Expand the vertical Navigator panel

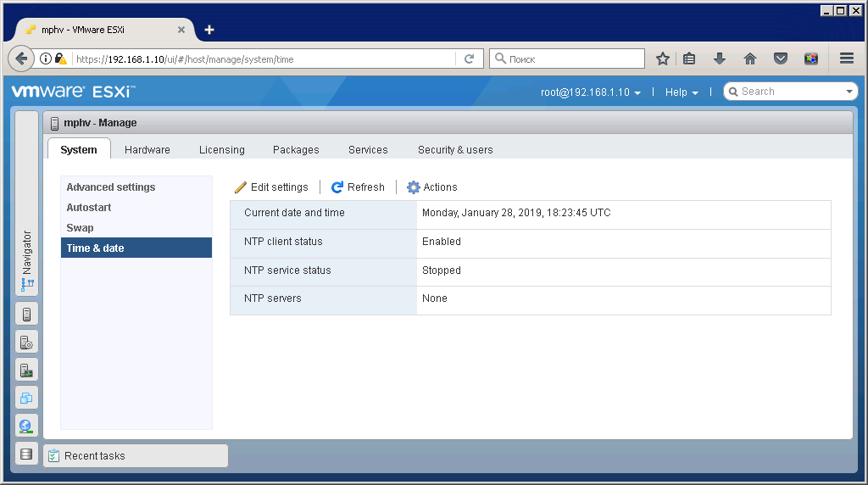[26, 203]
